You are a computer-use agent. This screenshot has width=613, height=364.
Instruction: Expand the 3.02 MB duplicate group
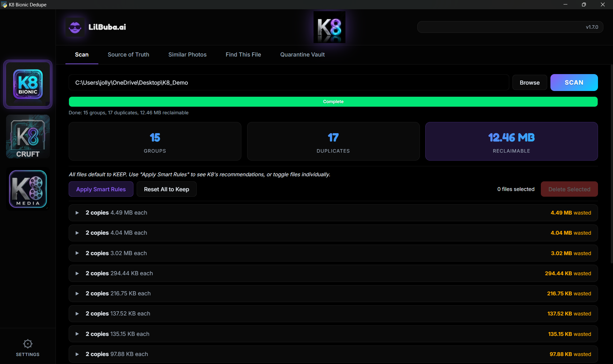click(x=77, y=253)
